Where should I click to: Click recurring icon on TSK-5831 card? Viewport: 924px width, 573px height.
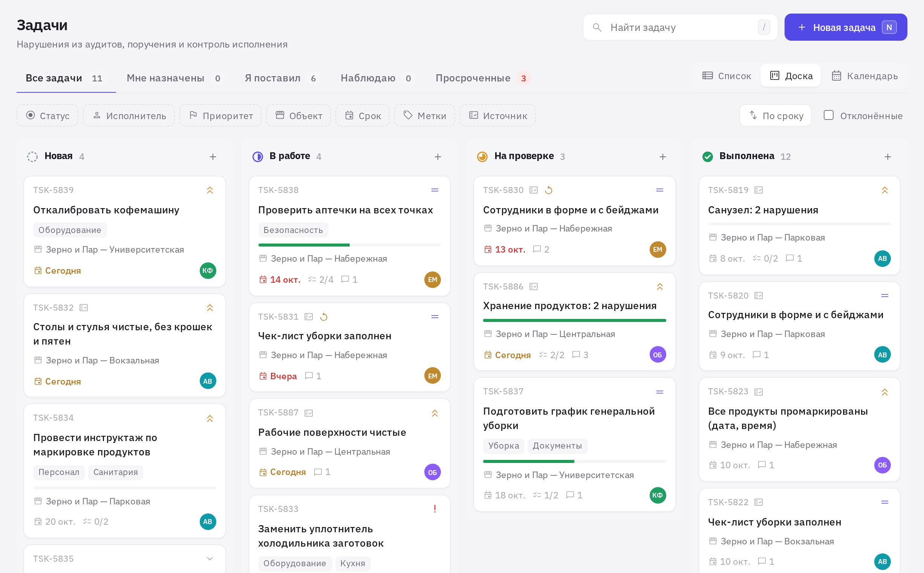(x=324, y=317)
